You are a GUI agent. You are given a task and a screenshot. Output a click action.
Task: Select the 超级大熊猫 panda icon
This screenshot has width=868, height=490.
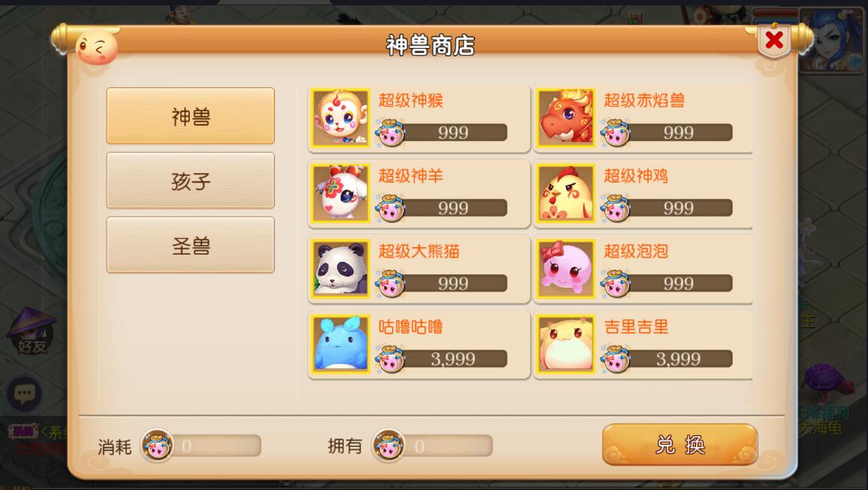[x=340, y=268]
